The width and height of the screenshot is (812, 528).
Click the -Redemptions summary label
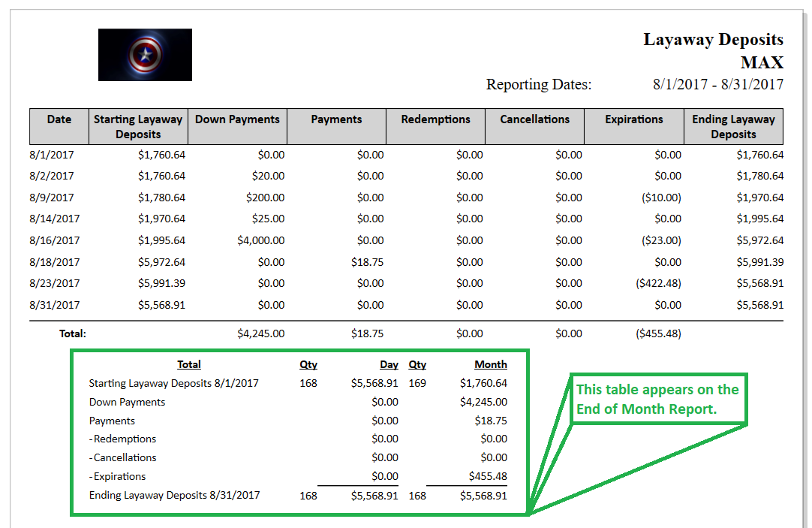(122, 439)
